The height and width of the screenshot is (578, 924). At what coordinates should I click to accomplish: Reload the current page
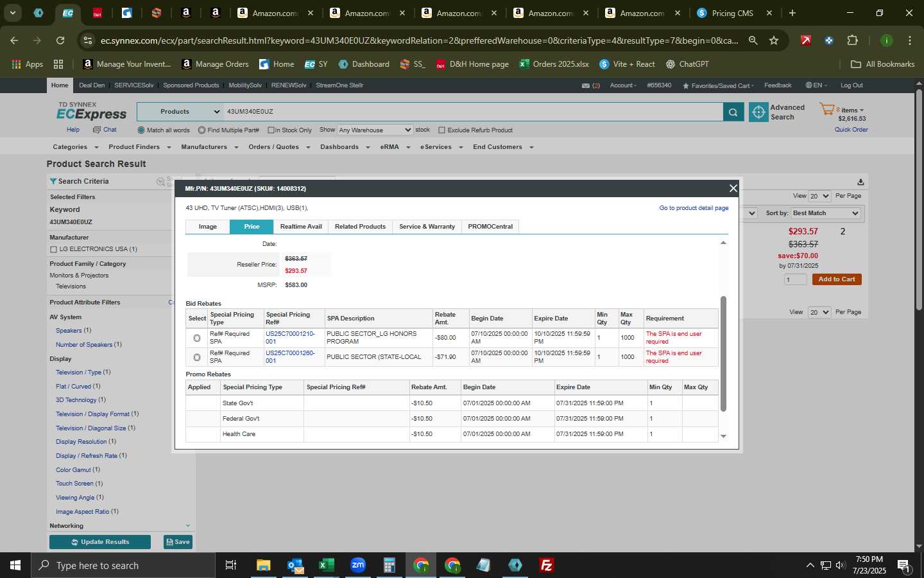[x=60, y=40]
